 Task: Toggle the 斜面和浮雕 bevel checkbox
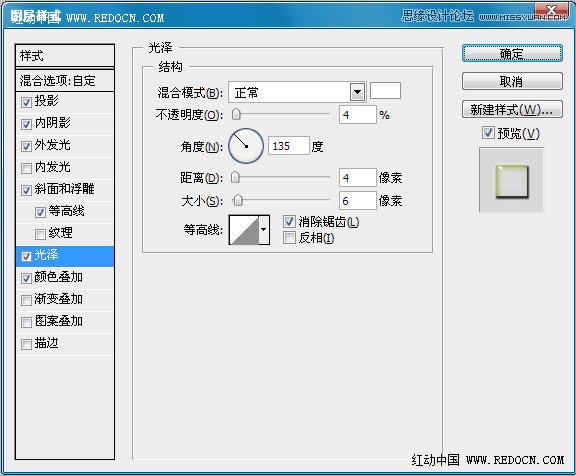[26, 191]
